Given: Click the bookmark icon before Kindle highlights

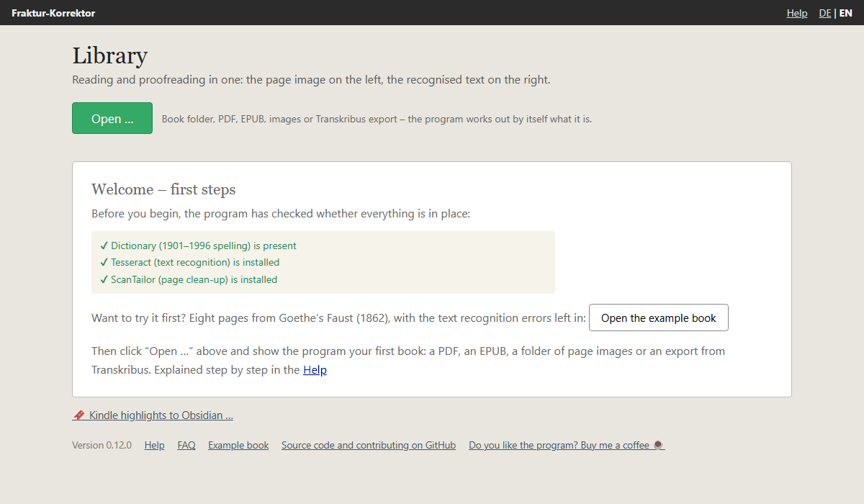Looking at the screenshot, I should (78, 415).
